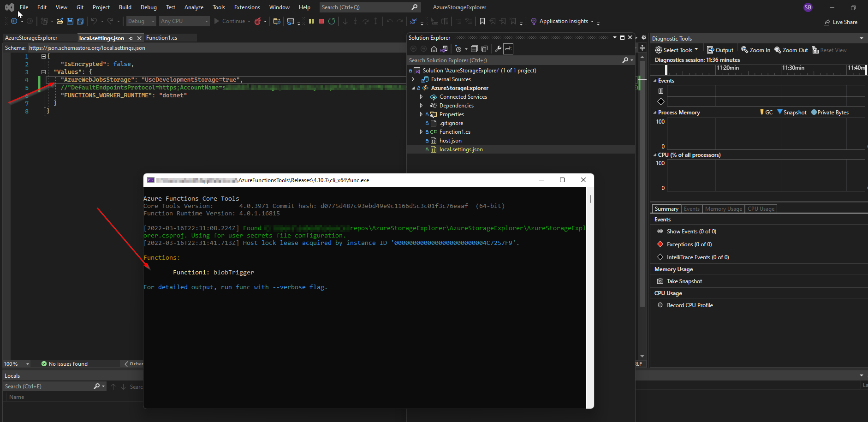868x422 pixels.
Task: Stop debugging with the red square icon
Action: pyautogui.click(x=321, y=21)
